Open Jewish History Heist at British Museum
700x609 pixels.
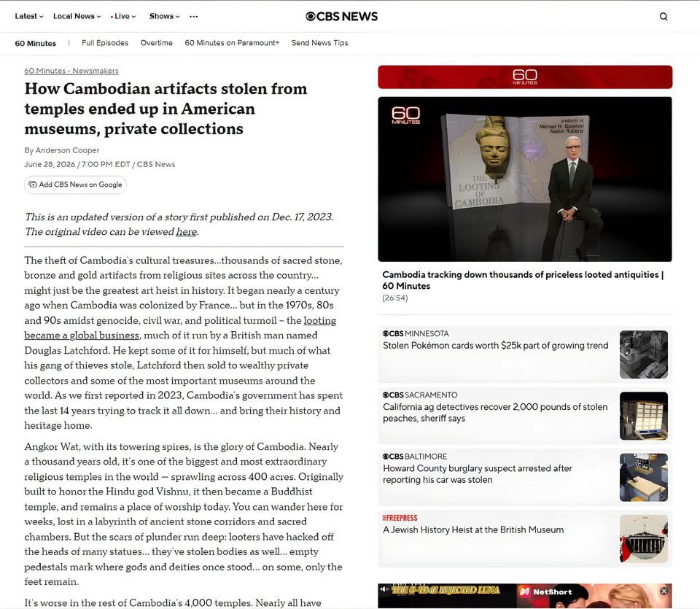[x=473, y=530]
